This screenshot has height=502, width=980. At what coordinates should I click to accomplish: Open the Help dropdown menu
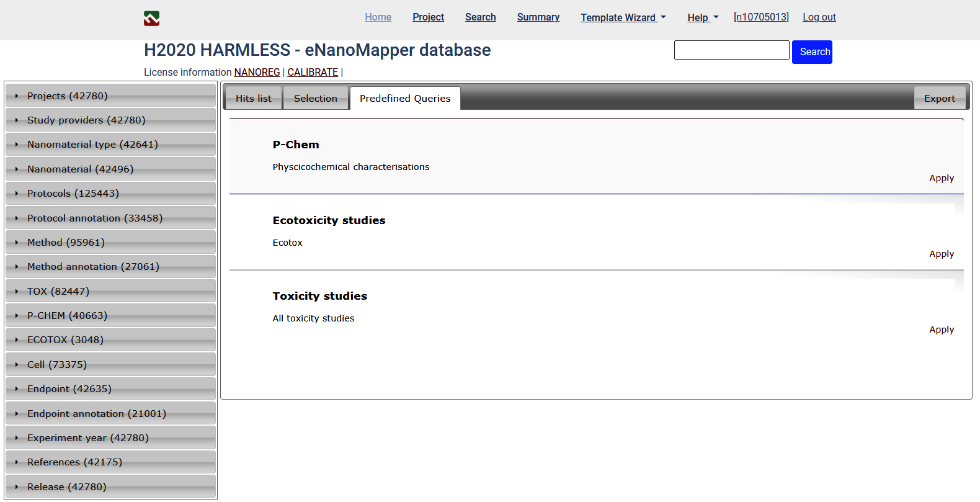pos(703,17)
